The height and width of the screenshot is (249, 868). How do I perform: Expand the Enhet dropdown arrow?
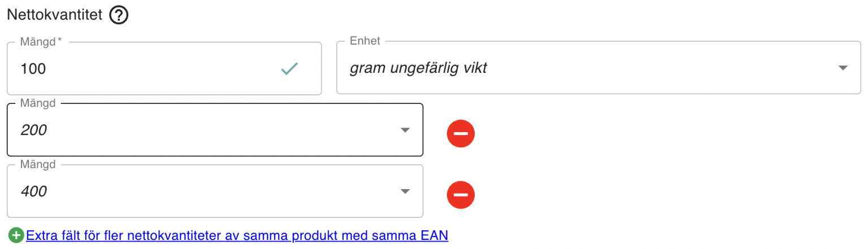tap(843, 68)
